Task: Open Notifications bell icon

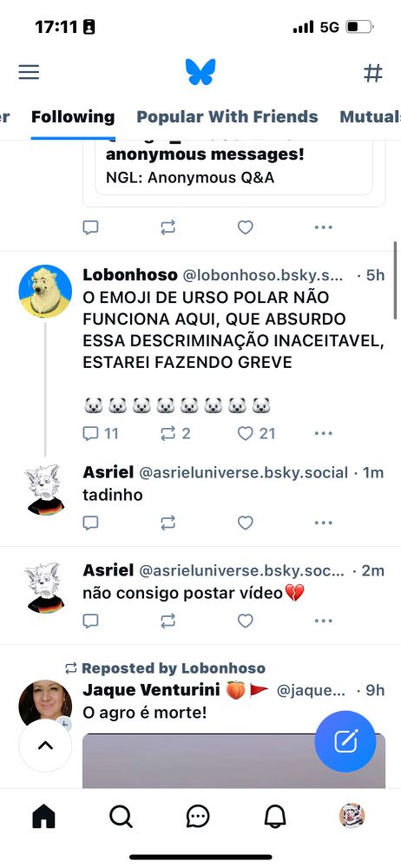Action: (x=275, y=816)
